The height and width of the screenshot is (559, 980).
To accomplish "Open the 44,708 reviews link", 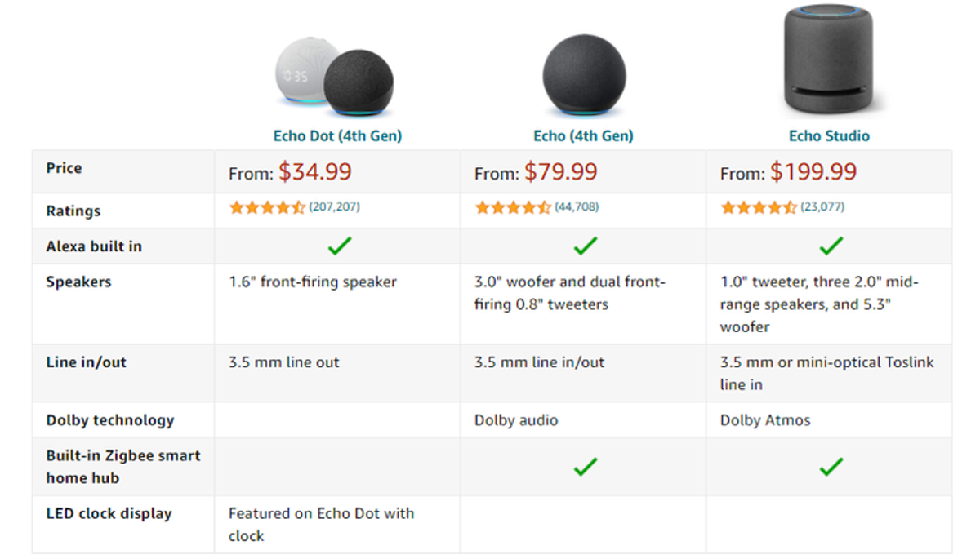I will pos(577,207).
